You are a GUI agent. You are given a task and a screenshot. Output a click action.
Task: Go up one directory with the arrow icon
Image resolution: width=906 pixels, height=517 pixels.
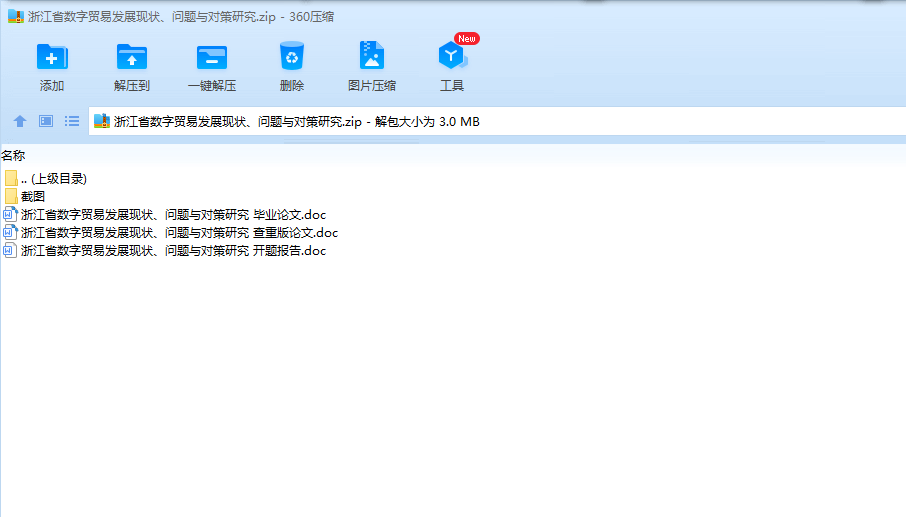(20, 121)
